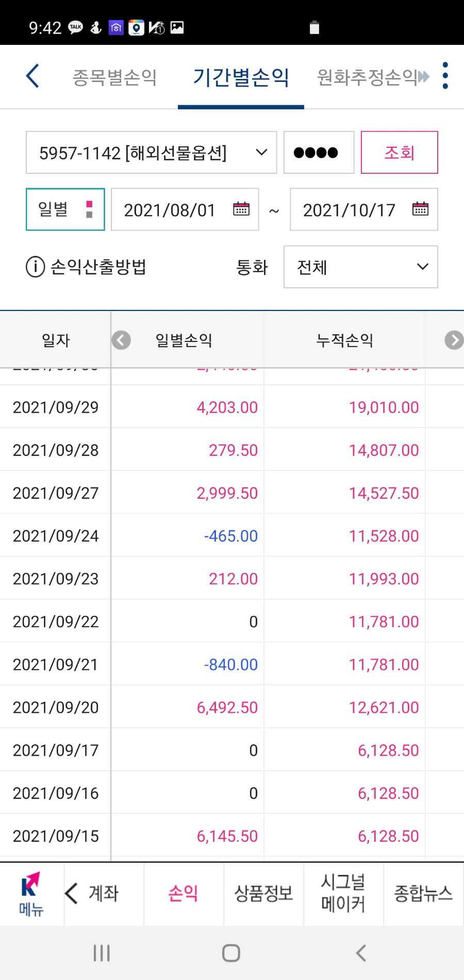Open calendar for end date 2021/10/17
This screenshot has width=464, height=980.
(420, 209)
